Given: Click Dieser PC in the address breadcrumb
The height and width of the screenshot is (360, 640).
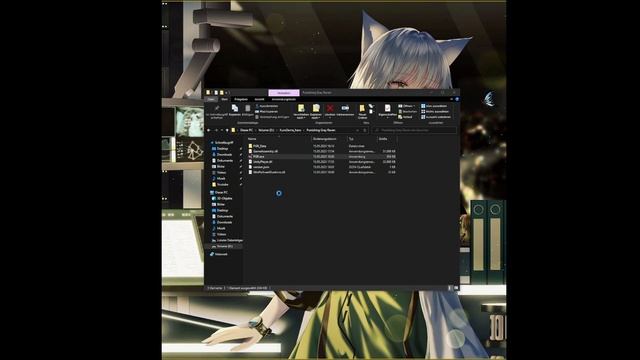Looking at the screenshot, I should point(246,130).
